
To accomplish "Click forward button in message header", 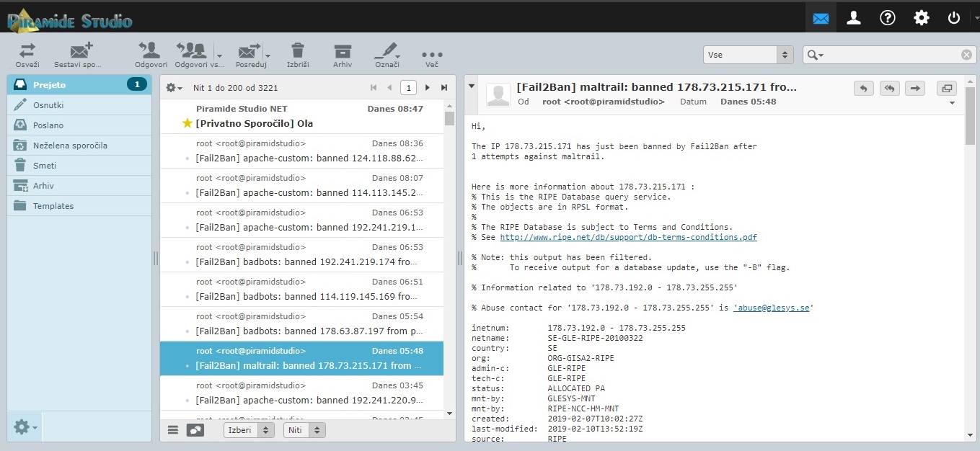I will 915,88.
